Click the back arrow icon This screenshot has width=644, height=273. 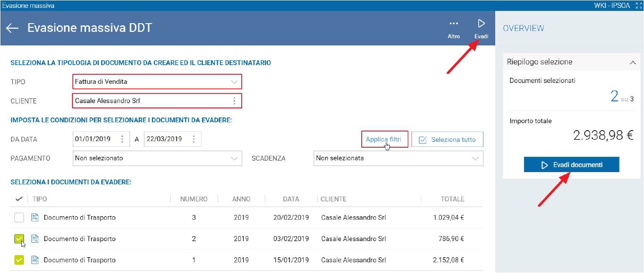click(x=12, y=28)
